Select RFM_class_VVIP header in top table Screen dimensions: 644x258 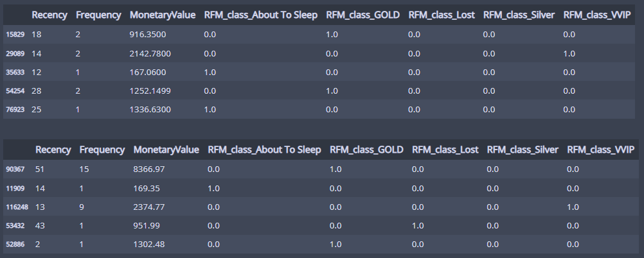(x=596, y=15)
